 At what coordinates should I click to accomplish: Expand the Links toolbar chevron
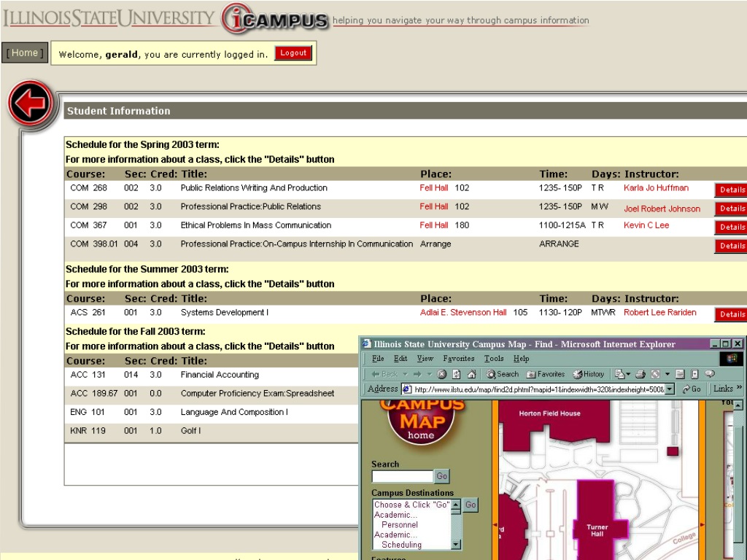tap(739, 388)
